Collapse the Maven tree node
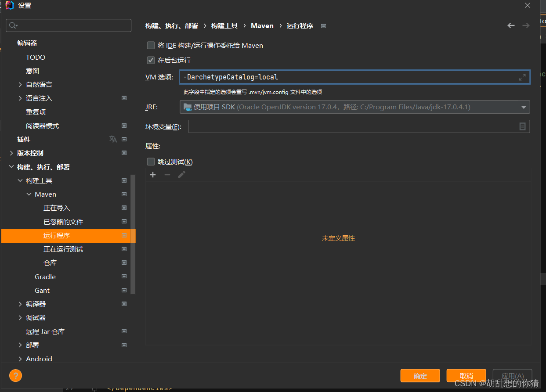The image size is (546, 392). [29, 194]
